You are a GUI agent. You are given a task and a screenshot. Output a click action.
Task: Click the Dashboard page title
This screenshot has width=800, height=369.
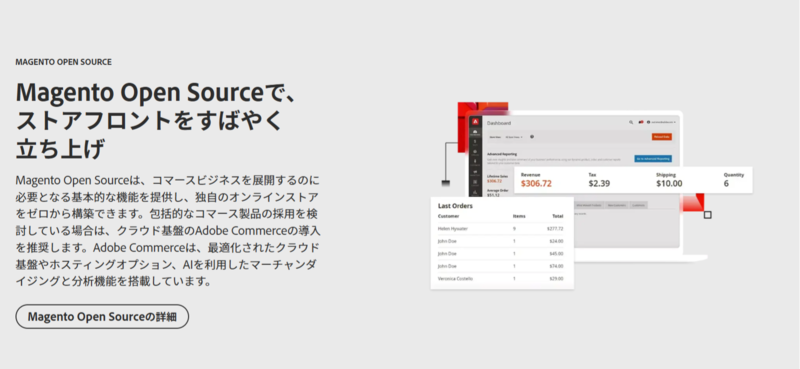click(x=499, y=123)
